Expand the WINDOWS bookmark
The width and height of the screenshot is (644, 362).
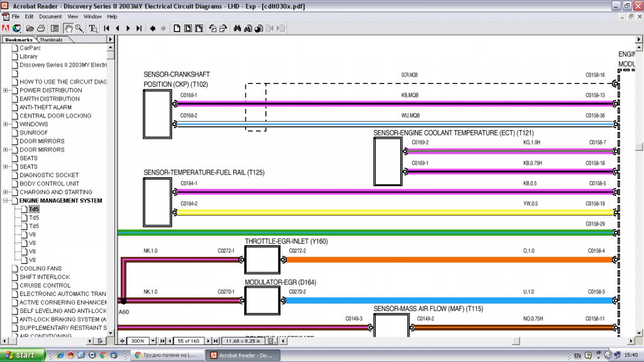tap(5, 124)
